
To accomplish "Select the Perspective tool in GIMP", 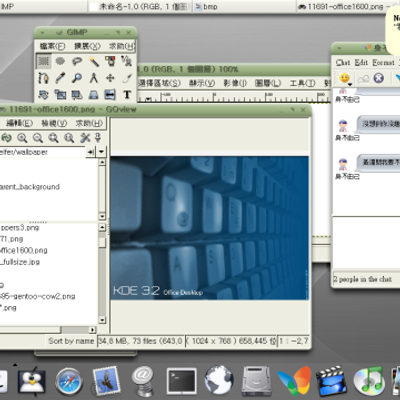I will click(x=94, y=95).
